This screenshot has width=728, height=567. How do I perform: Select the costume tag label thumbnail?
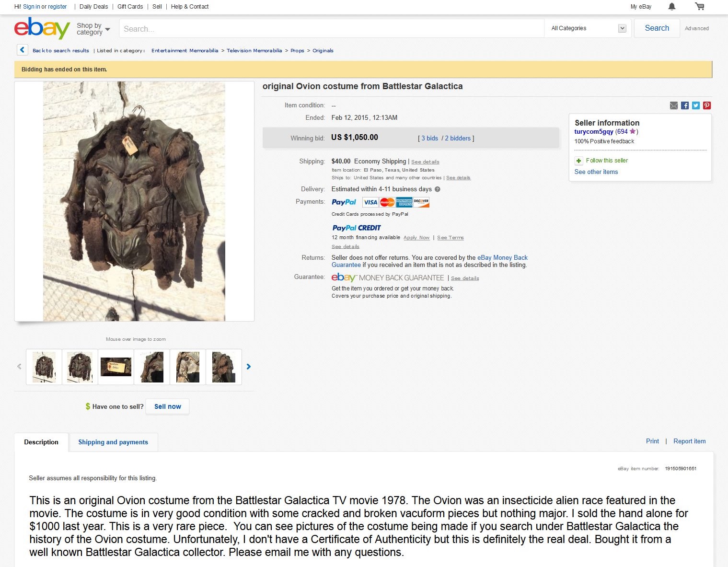pos(116,367)
